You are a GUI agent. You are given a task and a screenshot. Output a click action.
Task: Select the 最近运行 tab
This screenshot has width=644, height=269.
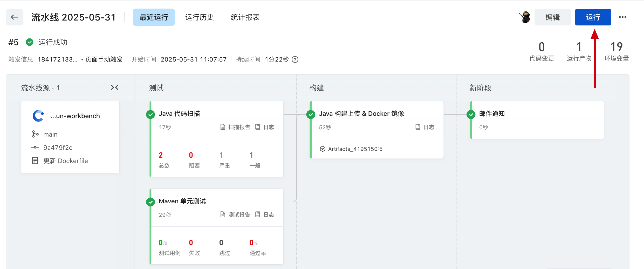click(154, 17)
